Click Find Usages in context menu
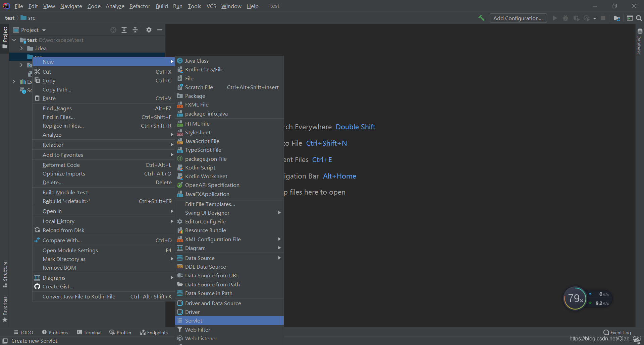The image size is (644, 345). pyautogui.click(x=103, y=108)
